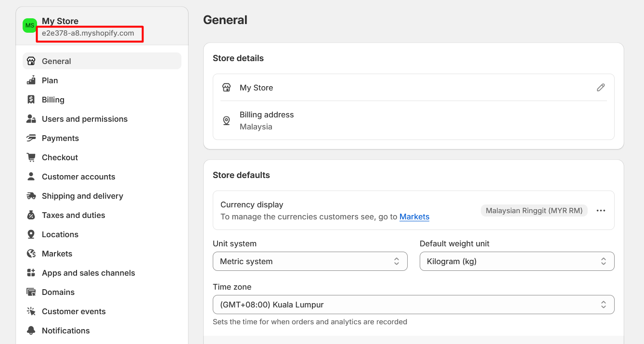Select Domains in the settings sidebar
This screenshot has width=644, height=344.
(58, 292)
